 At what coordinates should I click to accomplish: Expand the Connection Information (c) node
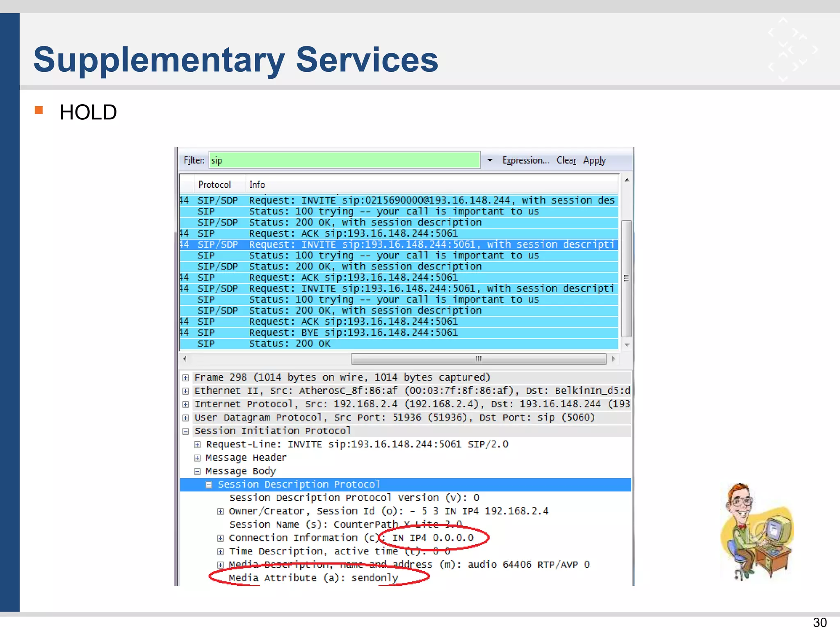[220, 538]
